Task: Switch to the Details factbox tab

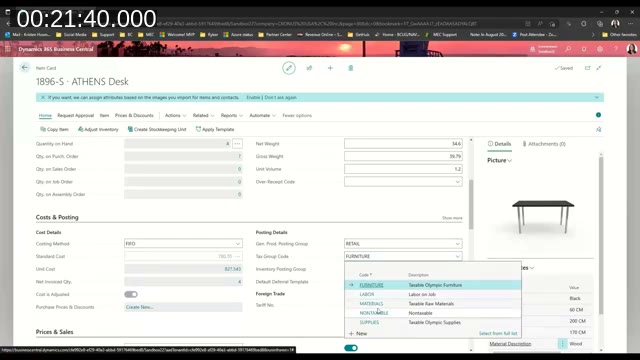Action: pos(500,144)
